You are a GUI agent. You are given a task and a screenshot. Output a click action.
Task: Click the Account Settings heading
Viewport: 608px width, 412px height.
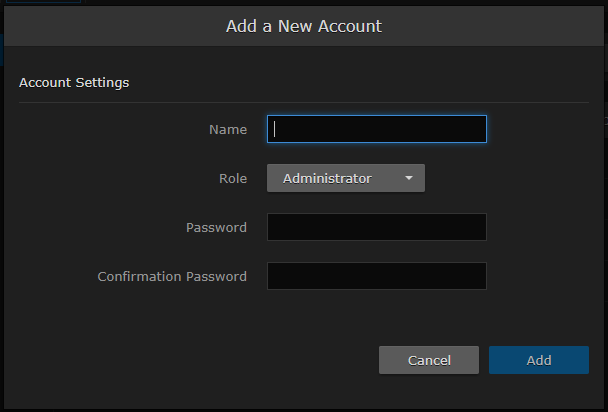tap(74, 82)
